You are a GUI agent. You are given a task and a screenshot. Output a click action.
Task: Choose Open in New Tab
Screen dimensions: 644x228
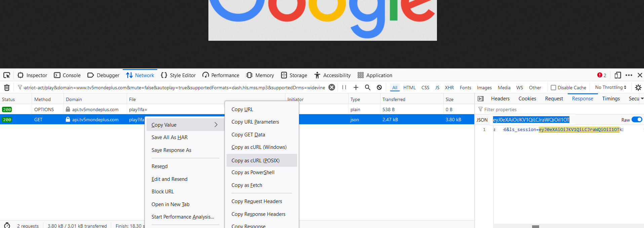point(170,204)
